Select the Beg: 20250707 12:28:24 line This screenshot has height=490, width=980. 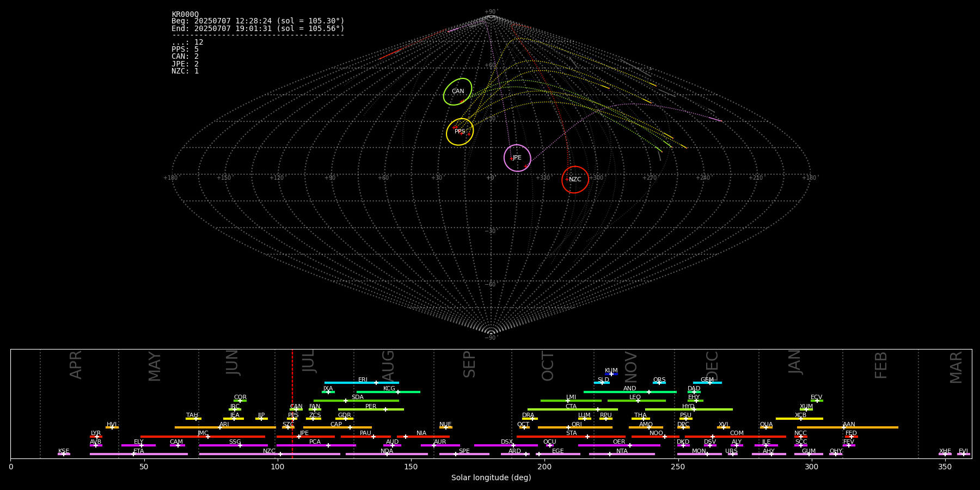click(x=258, y=21)
